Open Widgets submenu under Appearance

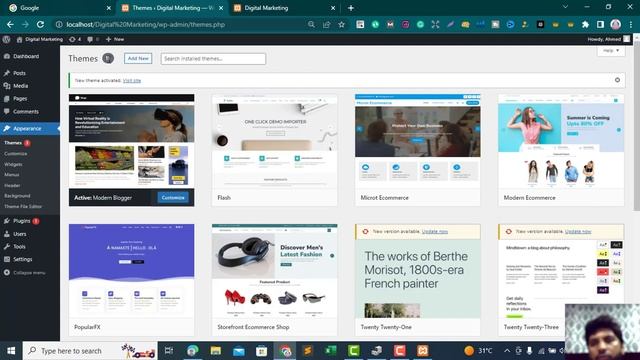(x=13, y=164)
